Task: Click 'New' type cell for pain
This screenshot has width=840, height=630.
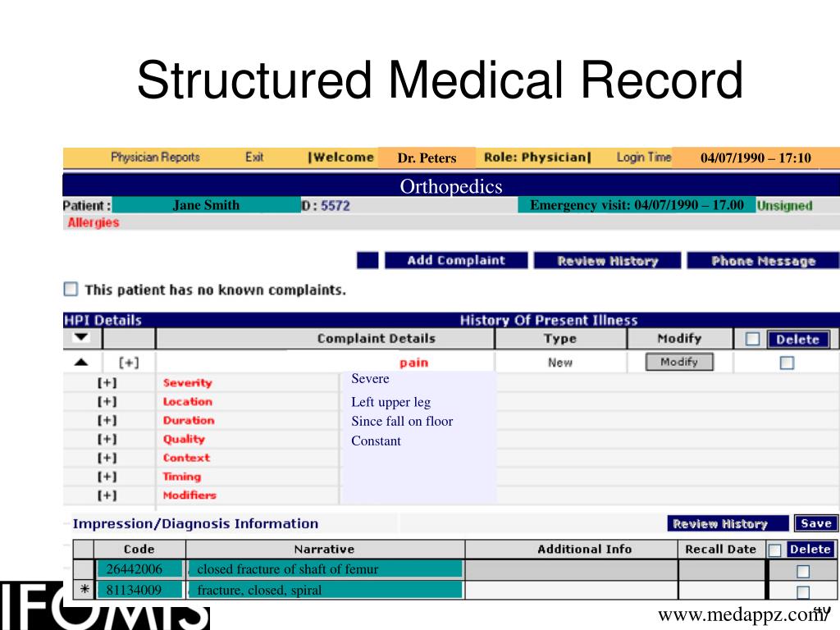Action: coord(560,363)
